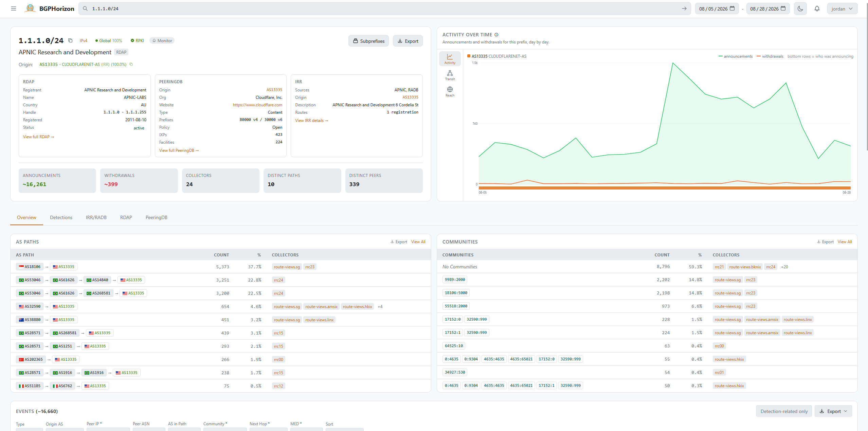Expand +4 more collectors for AS32590 path
Viewport: 868px width, 431px height.
point(380,307)
